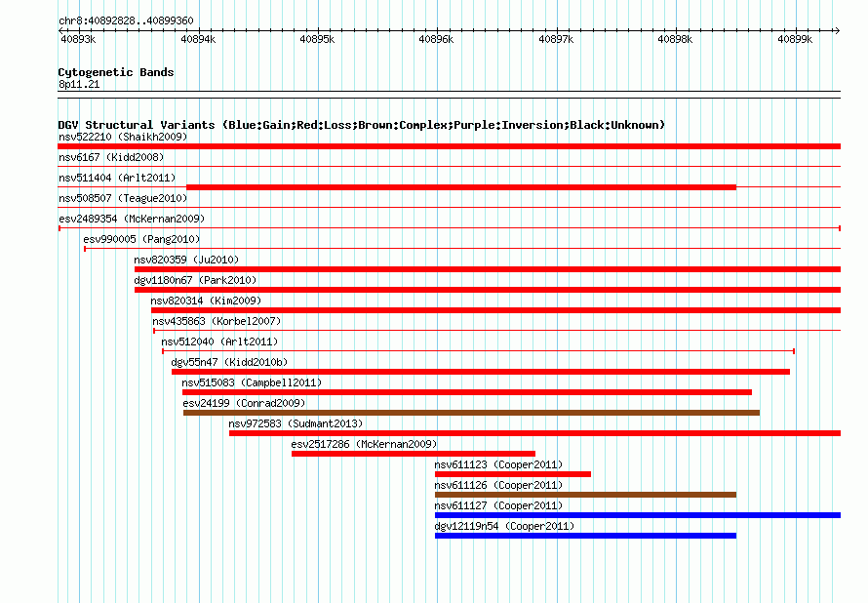Screen dimensions: 868x603
Task: Open the nsv6167 (Kidd2008) variant label
Action: pyautogui.click(x=111, y=157)
